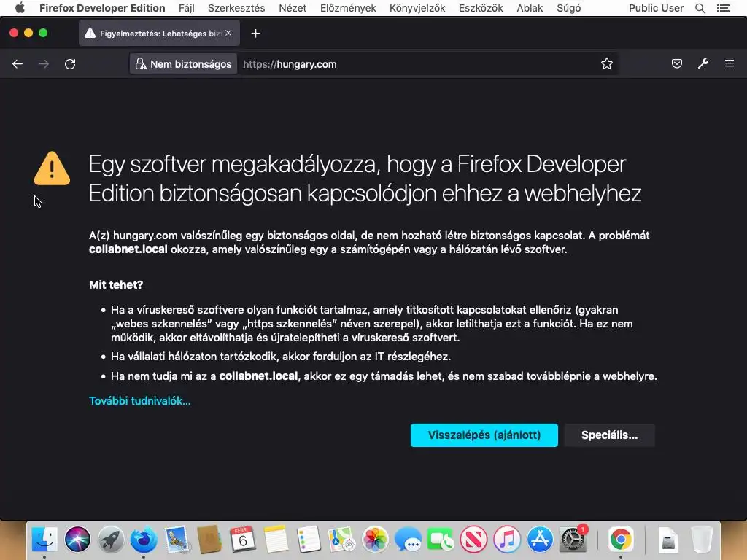This screenshot has height=560, width=747.
Task: Open Contacts book icon in the dock
Action: (x=209, y=540)
